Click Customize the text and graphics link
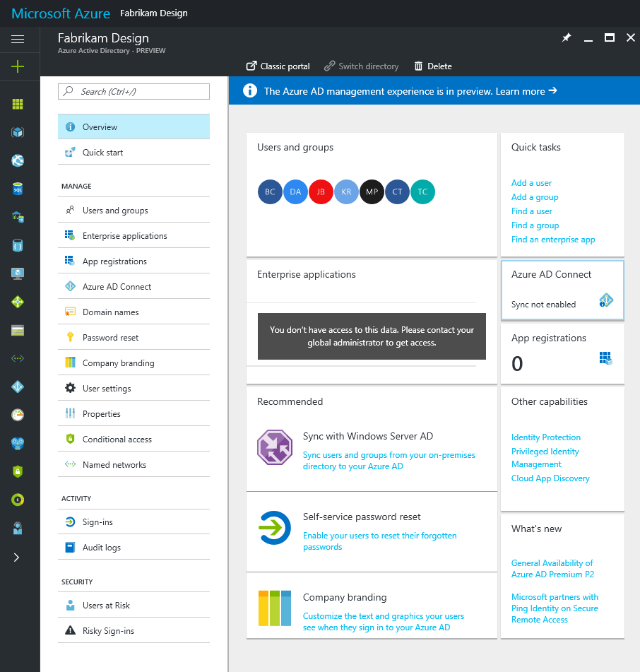The height and width of the screenshot is (672, 640). click(384, 622)
